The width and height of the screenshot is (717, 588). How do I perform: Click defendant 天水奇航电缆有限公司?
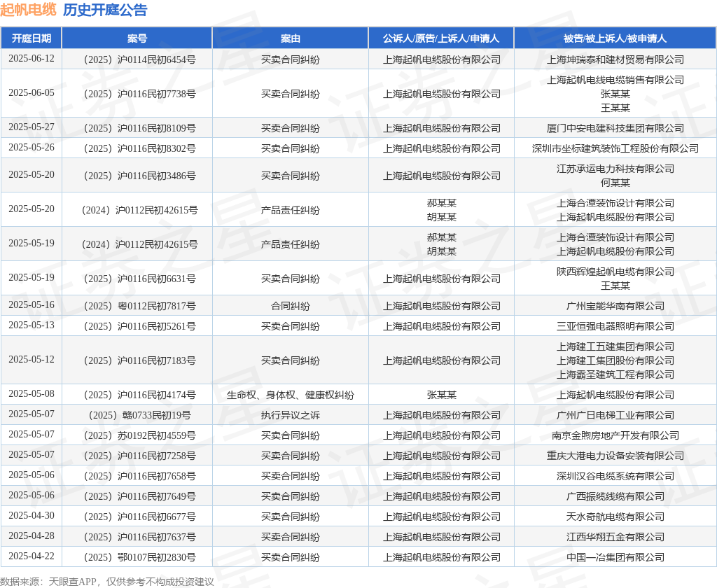(615, 516)
